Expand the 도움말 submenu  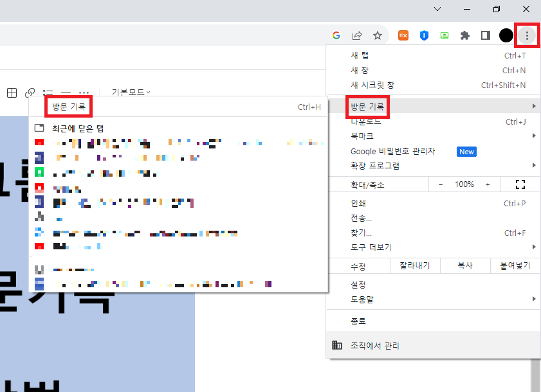click(433, 299)
